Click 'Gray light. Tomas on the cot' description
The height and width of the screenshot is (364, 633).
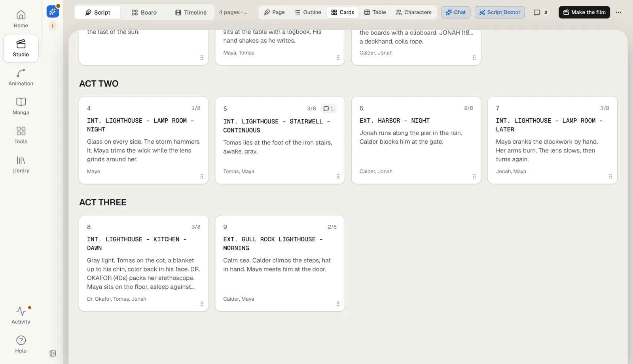tap(144, 273)
